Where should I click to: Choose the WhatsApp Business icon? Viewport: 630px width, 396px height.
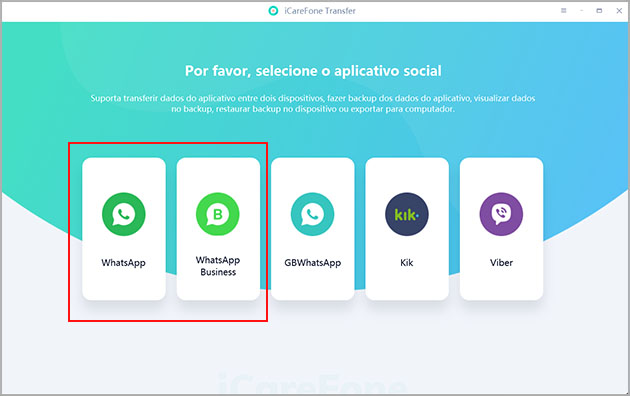(218, 214)
